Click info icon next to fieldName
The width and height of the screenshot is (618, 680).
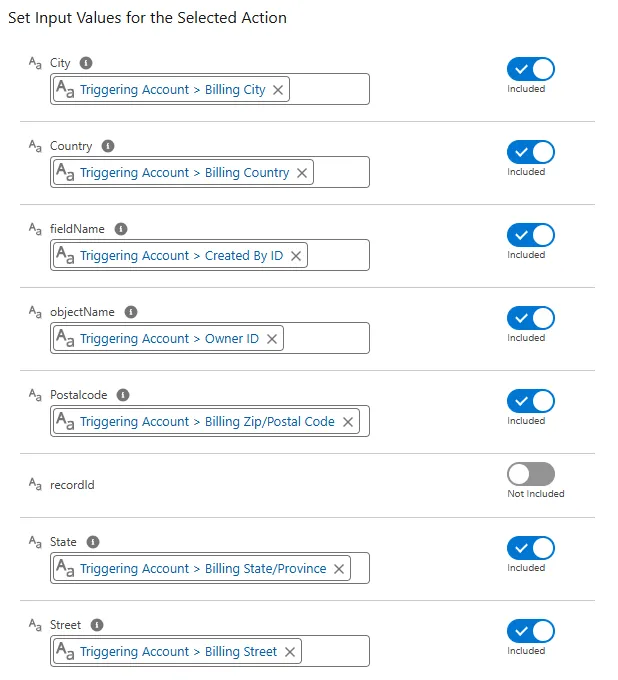tap(121, 229)
